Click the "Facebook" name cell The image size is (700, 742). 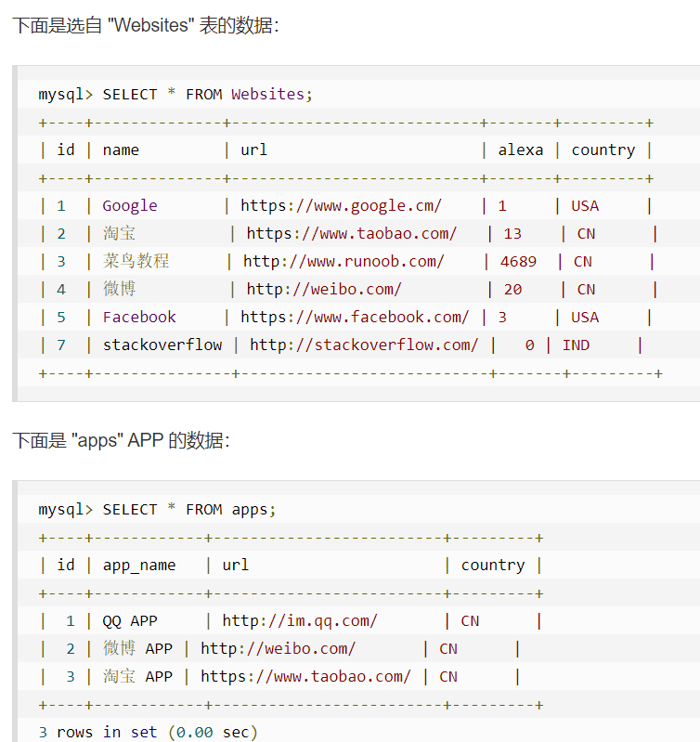click(139, 317)
